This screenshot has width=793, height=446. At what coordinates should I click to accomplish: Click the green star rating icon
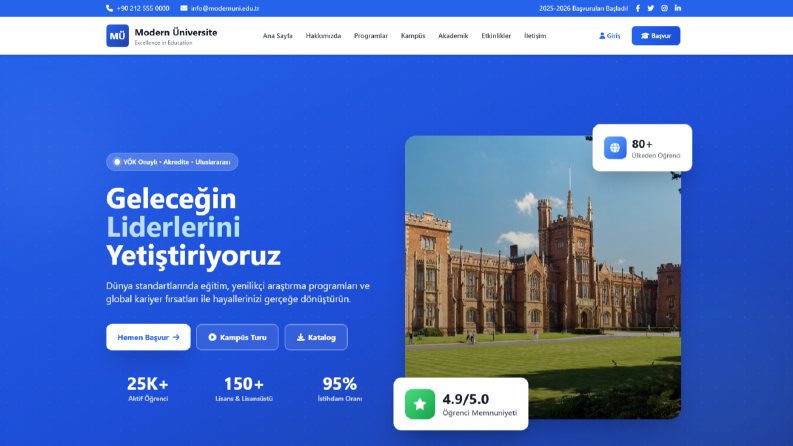pyautogui.click(x=420, y=404)
